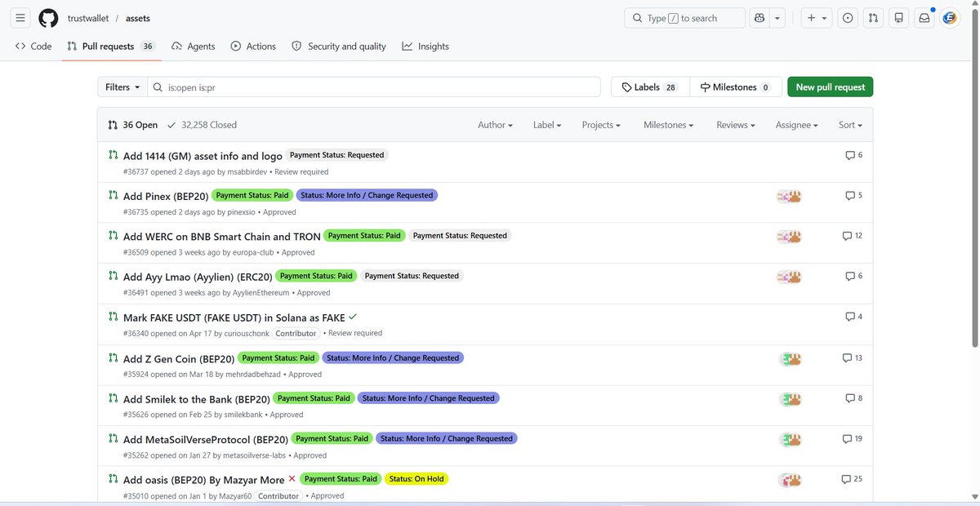Expand the Reviews filter dropdown
Viewport: 980px width, 506px height.
point(735,125)
